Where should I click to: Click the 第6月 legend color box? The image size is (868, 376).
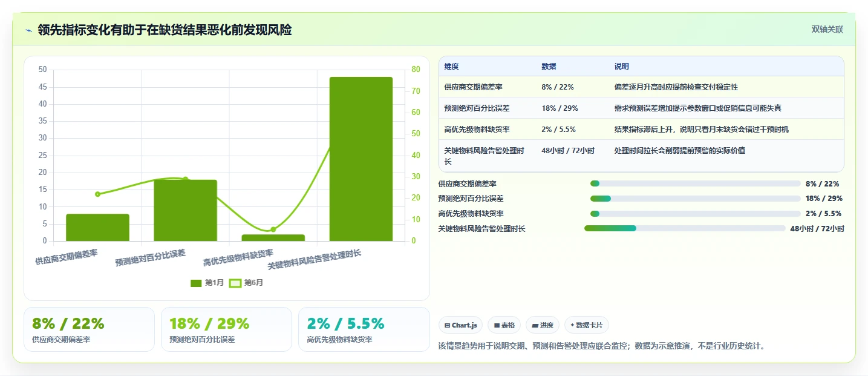[235, 283]
